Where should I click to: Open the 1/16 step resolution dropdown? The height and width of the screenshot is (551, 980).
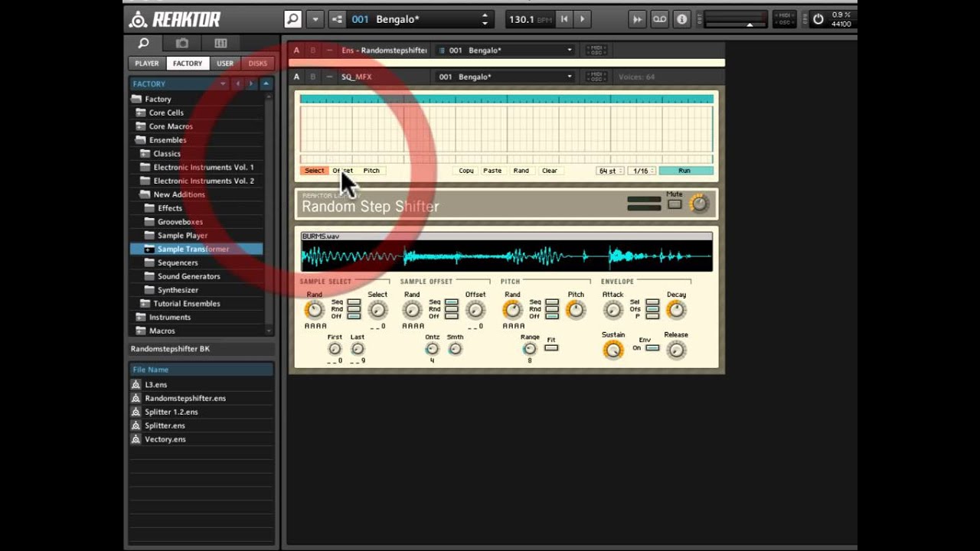(x=642, y=171)
